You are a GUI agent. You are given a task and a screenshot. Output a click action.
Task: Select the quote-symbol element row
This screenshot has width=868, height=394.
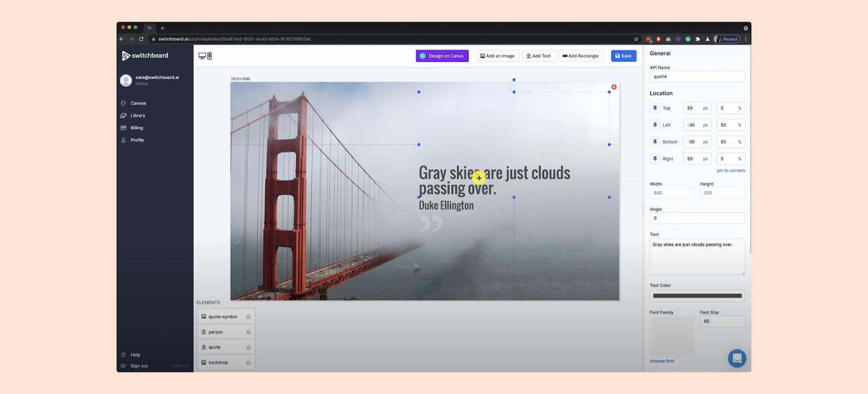tap(226, 317)
